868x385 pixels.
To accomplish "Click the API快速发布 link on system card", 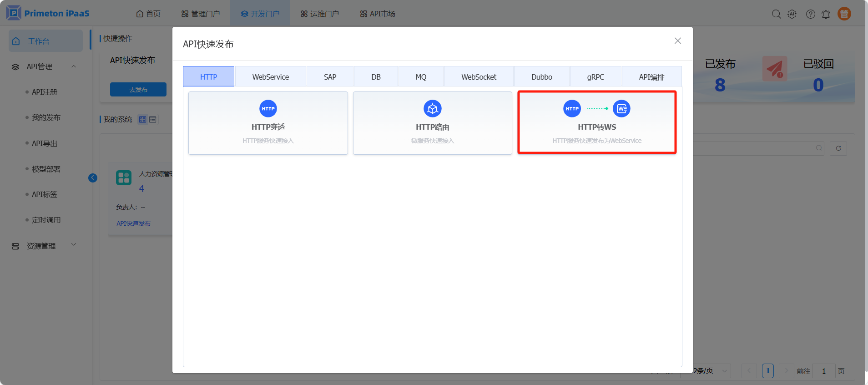I will point(133,223).
